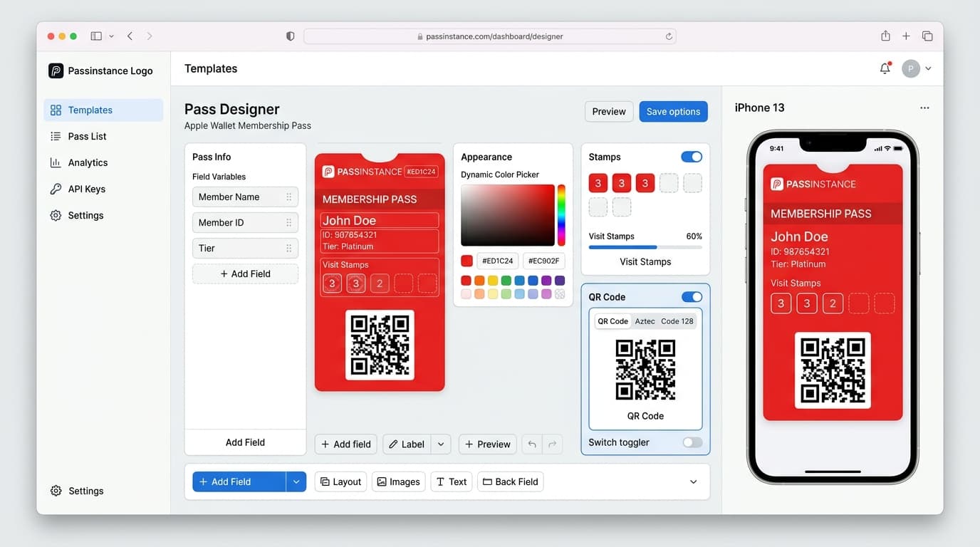
Task: Click the blue Add Field button
Action: click(239, 481)
